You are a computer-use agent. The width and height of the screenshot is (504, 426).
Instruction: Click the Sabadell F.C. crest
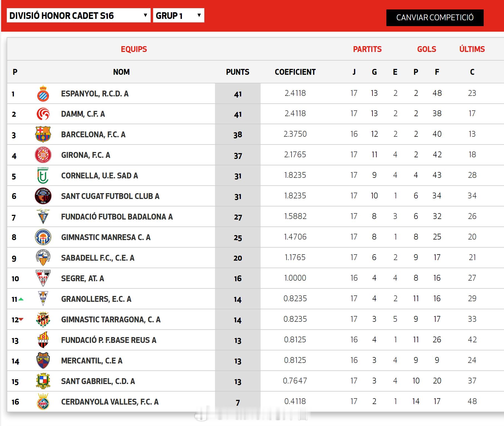coord(43,258)
